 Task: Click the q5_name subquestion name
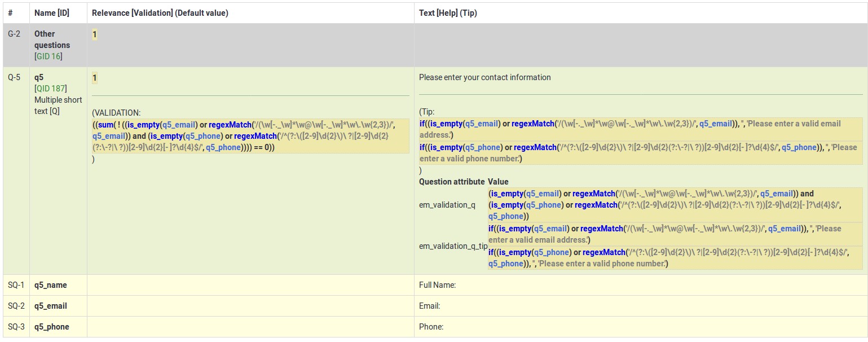point(51,285)
